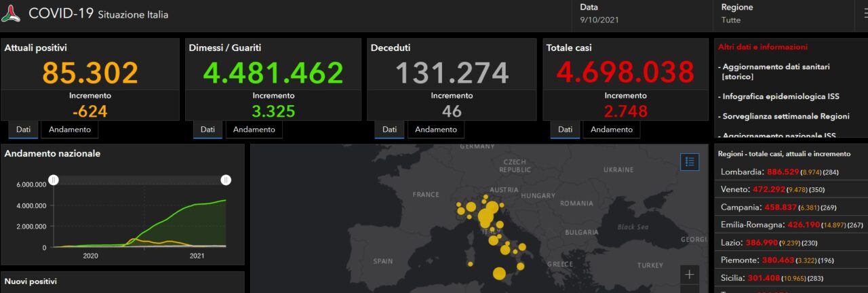Open Aggiornamento nazionale ISS link

(776, 136)
